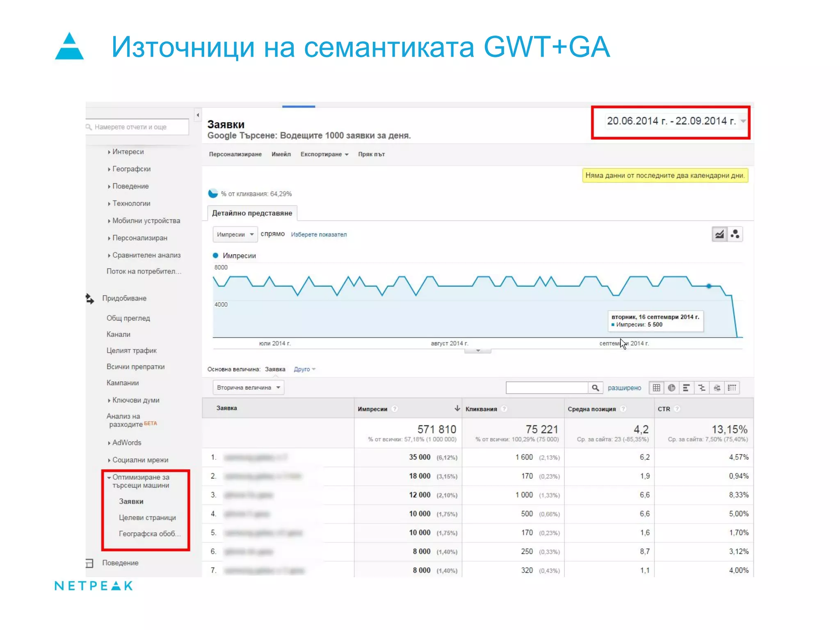
Task: Sort table by CTR column header
Action: pyautogui.click(x=664, y=409)
